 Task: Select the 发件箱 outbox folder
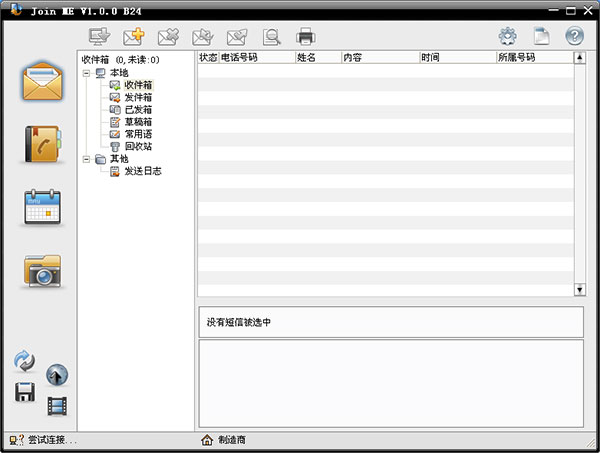pyautogui.click(x=138, y=97)
